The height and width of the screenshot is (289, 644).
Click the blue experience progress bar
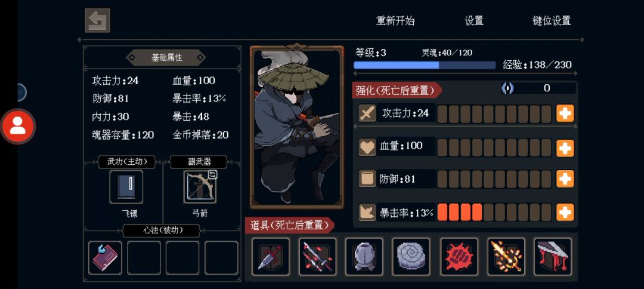(x=425, y=65)
